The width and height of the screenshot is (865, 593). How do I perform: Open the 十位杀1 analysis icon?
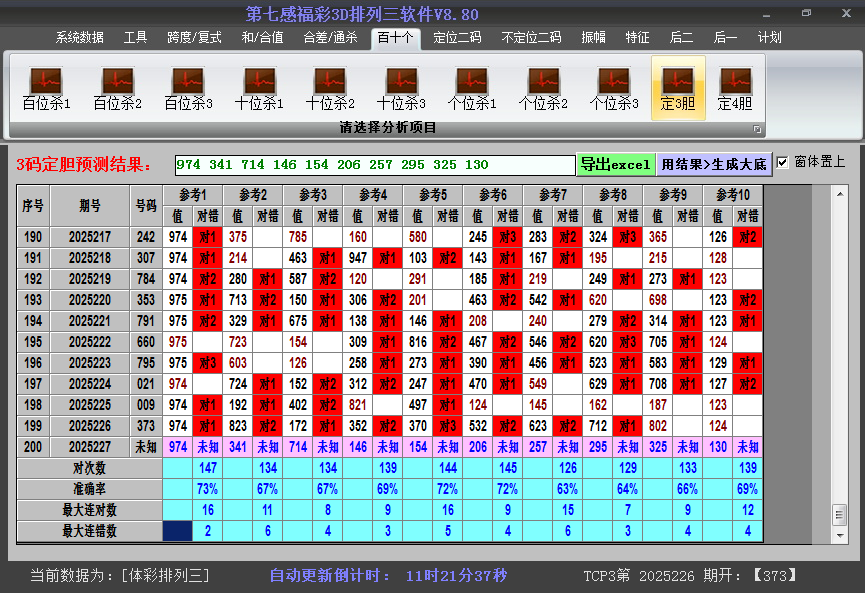pyautogui.click(x=259, y=88)
